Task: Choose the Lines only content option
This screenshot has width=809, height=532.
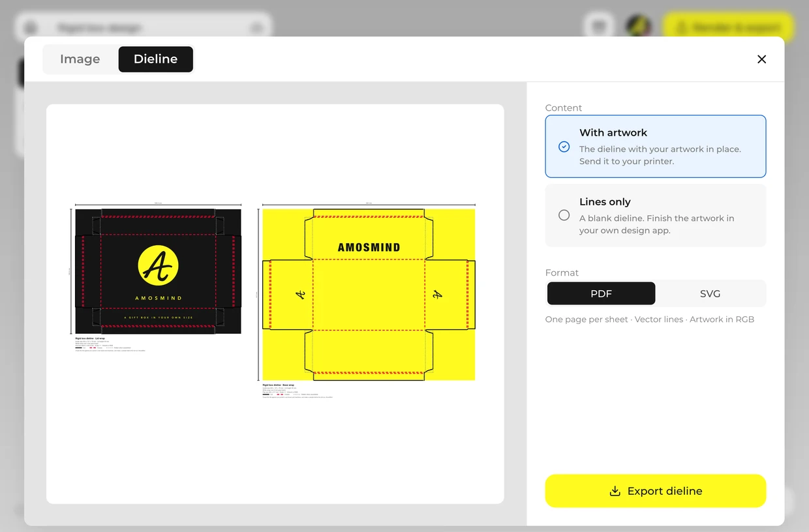Action: click(x=656, y=216)
